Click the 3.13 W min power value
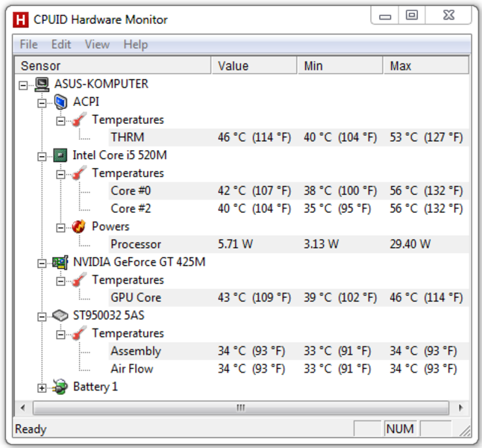The image size is (482, 448). 322,244
